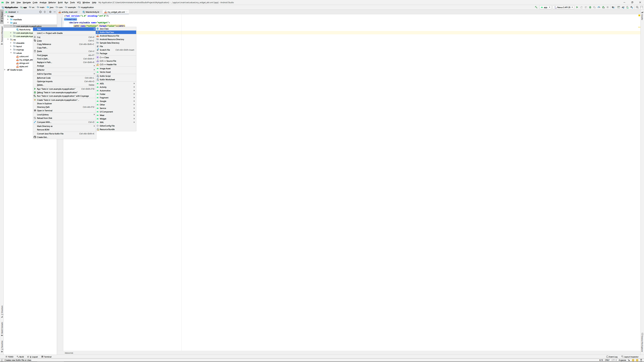Viewport: 644px width, 362px height.
Task: Open the Profiler gauge icon
Action: pyautogui.click(x=599, y=7)
